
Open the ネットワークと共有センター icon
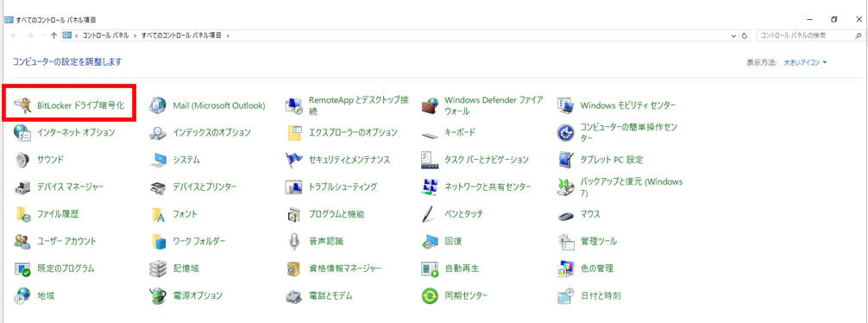click(430, 187)
